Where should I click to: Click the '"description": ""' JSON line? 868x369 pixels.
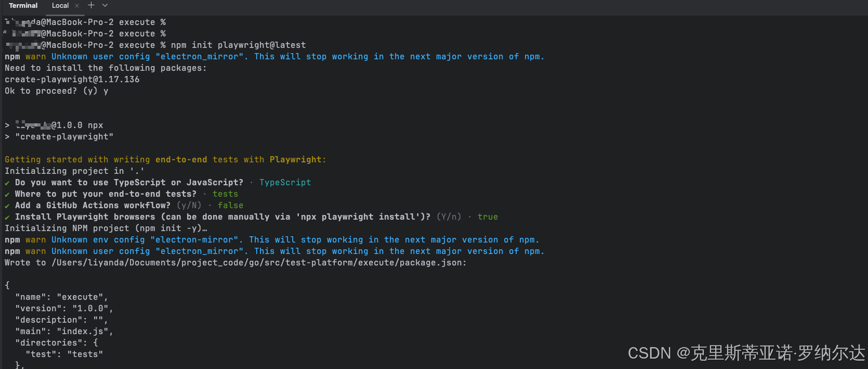pyautogui.click(x=61, y=320)
